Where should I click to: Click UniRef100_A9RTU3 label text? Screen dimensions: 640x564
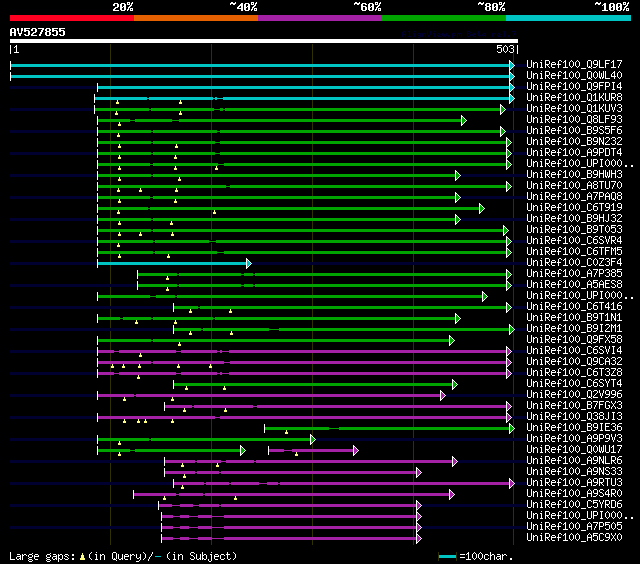click(x=574, y=483)
